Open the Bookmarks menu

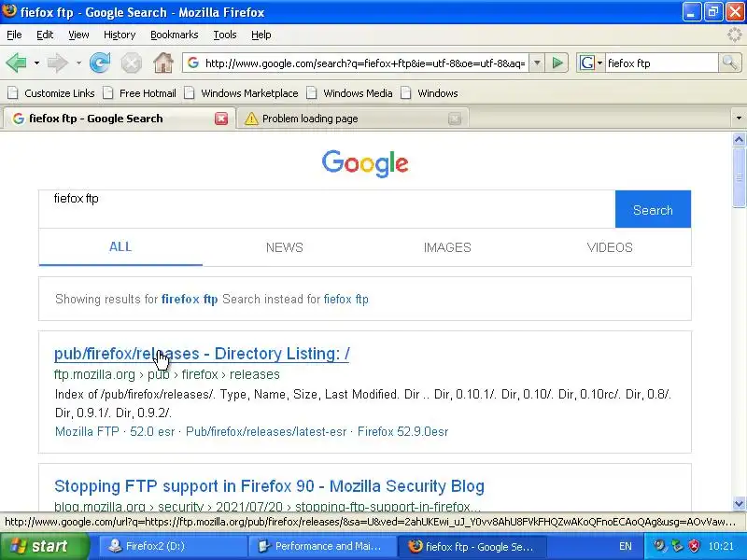tap(175, 35)
